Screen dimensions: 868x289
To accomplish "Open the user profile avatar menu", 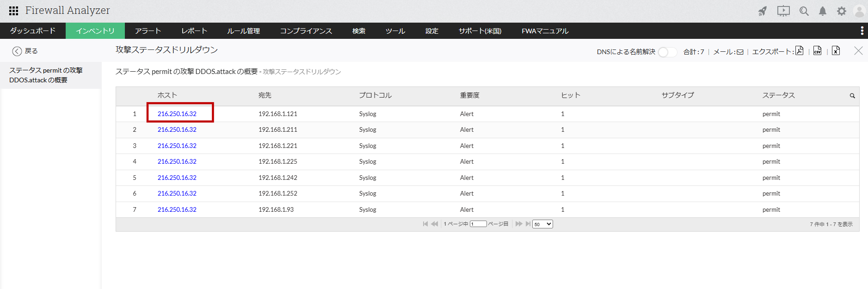I will (x=859, y=11).
